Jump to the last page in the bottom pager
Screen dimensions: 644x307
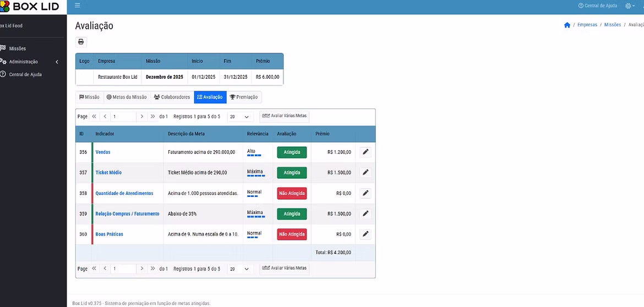[x=152, y=268]
